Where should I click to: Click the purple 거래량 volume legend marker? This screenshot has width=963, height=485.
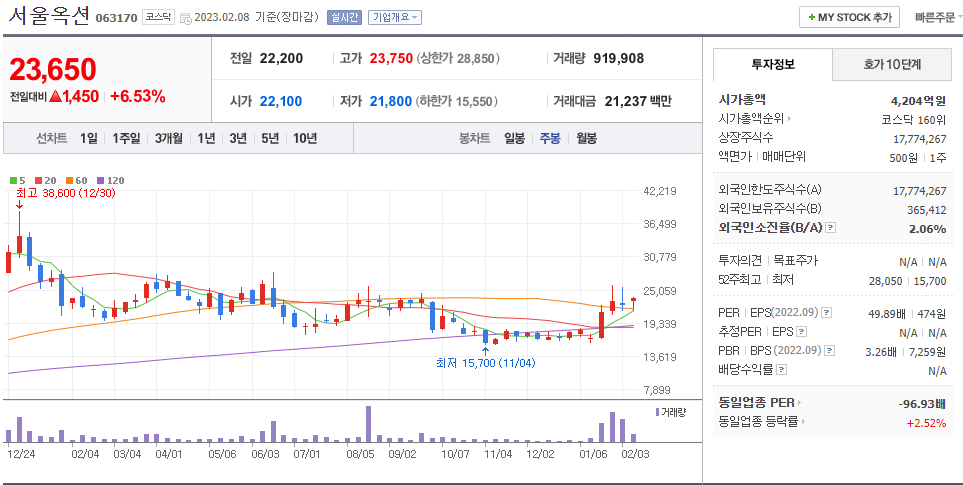pyautogui.click(x=657, y=412)
